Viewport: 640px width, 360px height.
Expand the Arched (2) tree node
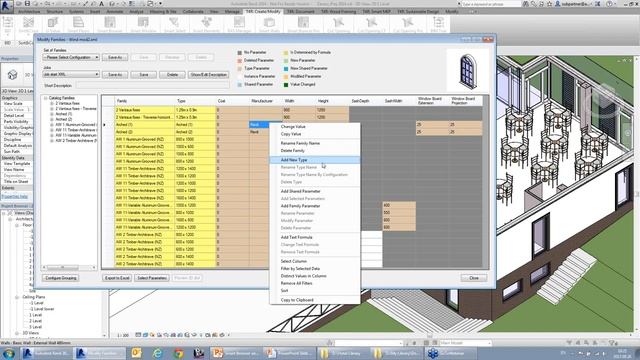52,120
